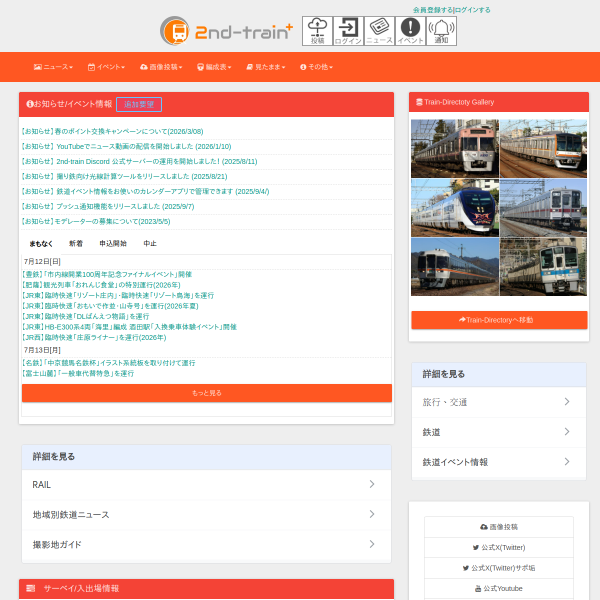The height and width of the screenshot is (600, 600).
Task: Open the 投稿 cloud upload icon
Action: pos(317,31)
